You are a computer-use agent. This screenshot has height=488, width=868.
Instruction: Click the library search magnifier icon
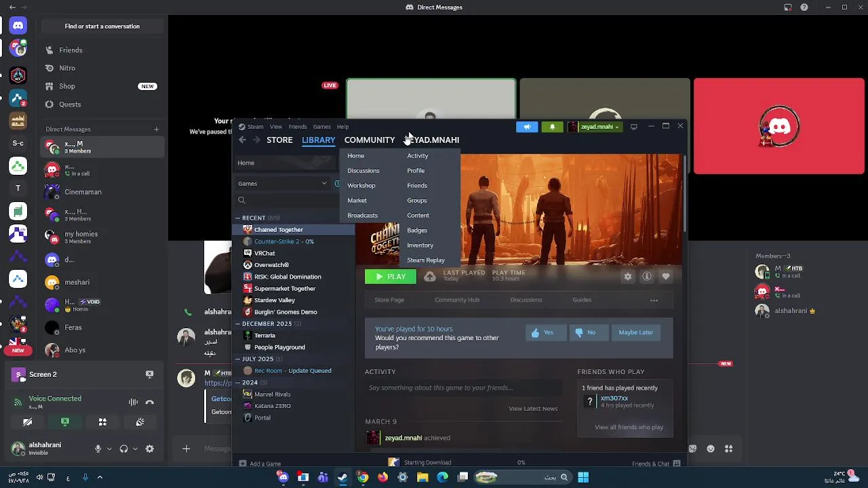coord(241,200)
